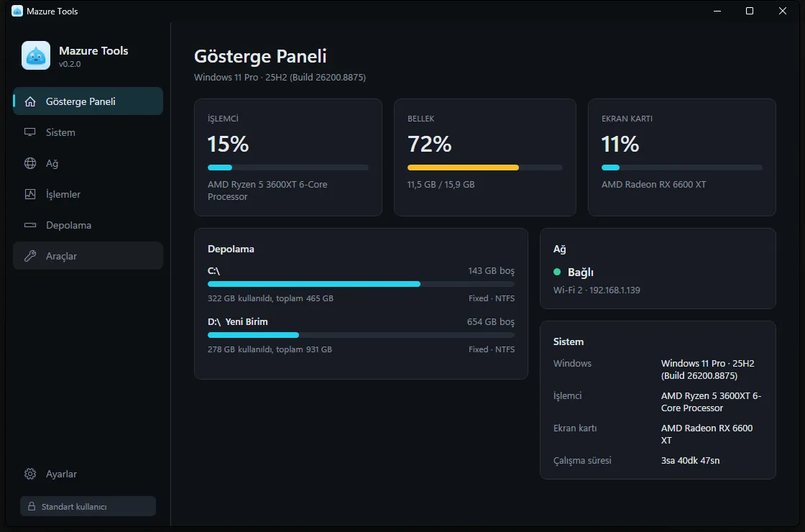805x532 pixels.
Task: Switch to the Ağ section
Action: coord(88,163)
